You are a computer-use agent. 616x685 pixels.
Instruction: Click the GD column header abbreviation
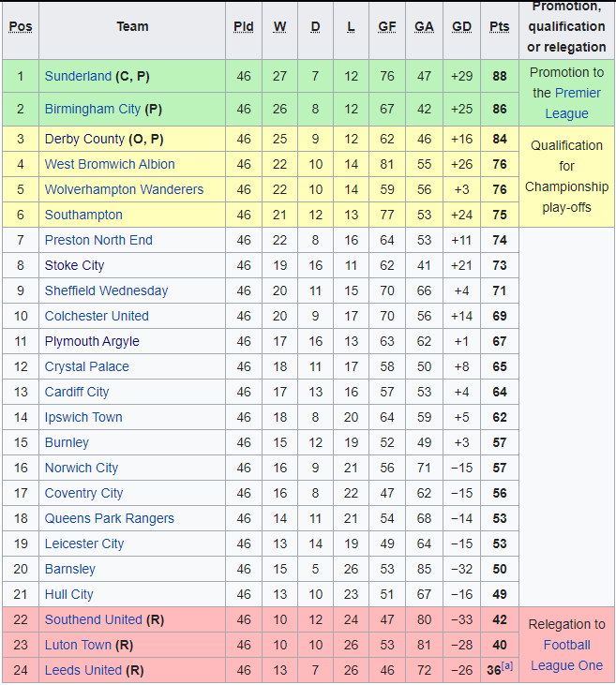[x=461, y=26]
